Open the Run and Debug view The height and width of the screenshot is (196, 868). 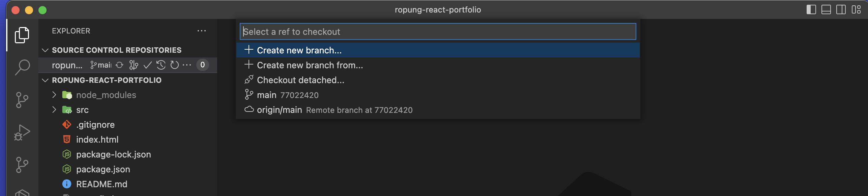pyautogui.click(x=22, y=132)
